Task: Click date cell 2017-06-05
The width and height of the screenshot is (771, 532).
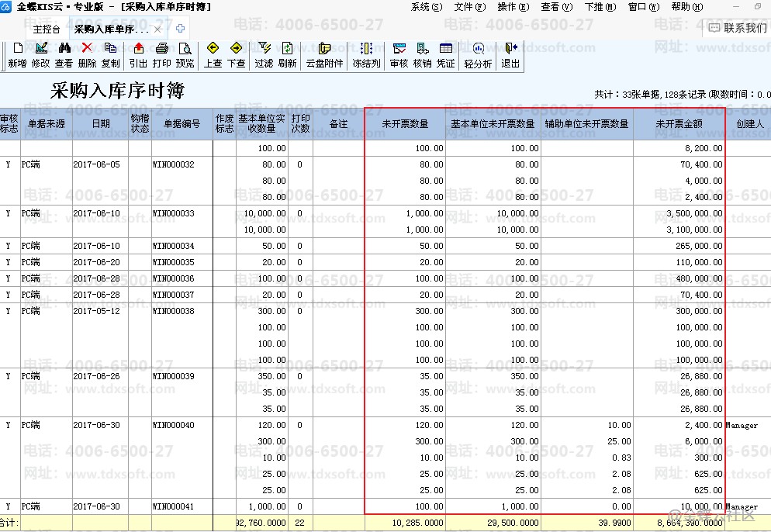Action: click(x=96, y=164)
